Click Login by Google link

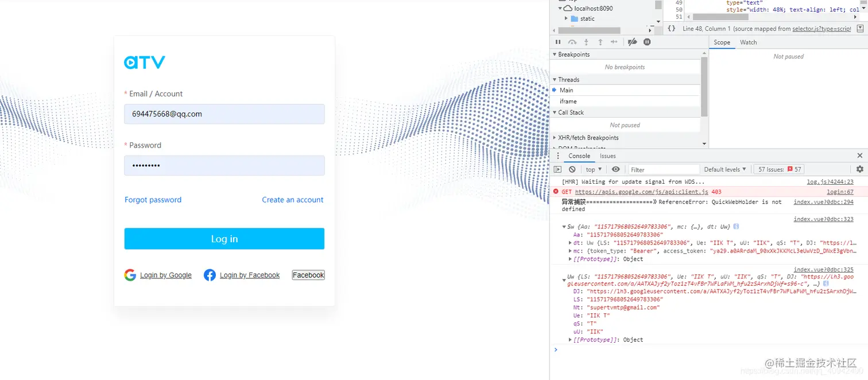(x=166, y=275)
